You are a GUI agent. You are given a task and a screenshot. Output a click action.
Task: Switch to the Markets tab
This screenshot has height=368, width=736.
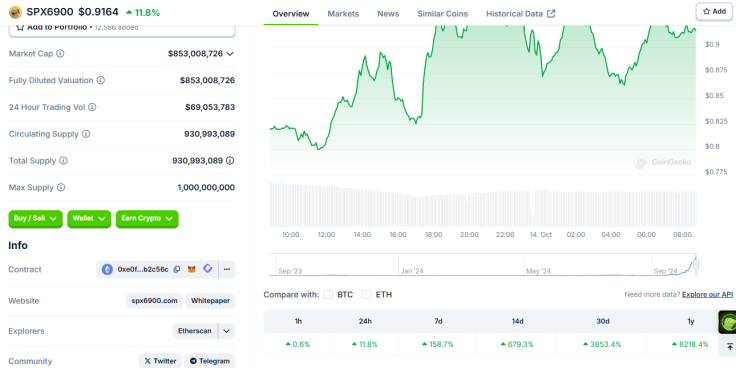pyautogui.click(x=343, y=14)
